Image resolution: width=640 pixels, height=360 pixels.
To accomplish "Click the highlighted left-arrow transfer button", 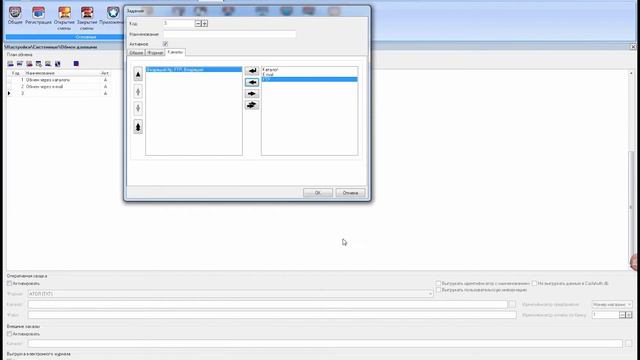I will pyautogui.click(x=252, y=82).
